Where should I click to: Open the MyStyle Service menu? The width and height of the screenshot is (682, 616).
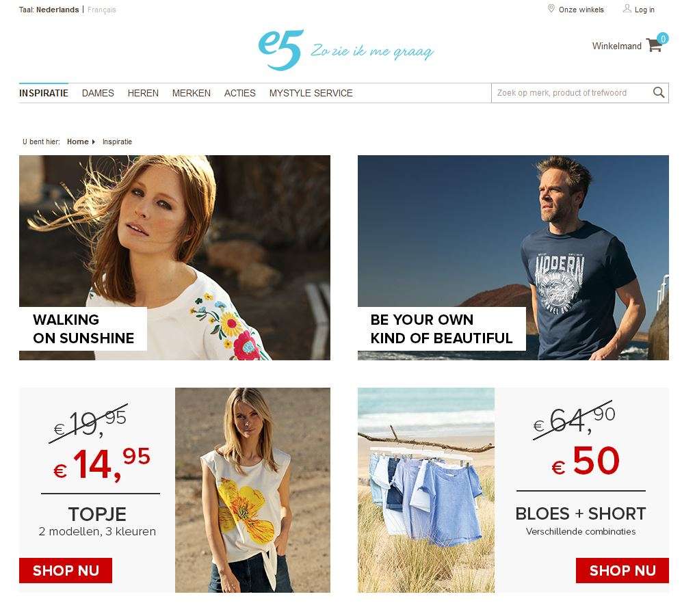tap(311, 93)
